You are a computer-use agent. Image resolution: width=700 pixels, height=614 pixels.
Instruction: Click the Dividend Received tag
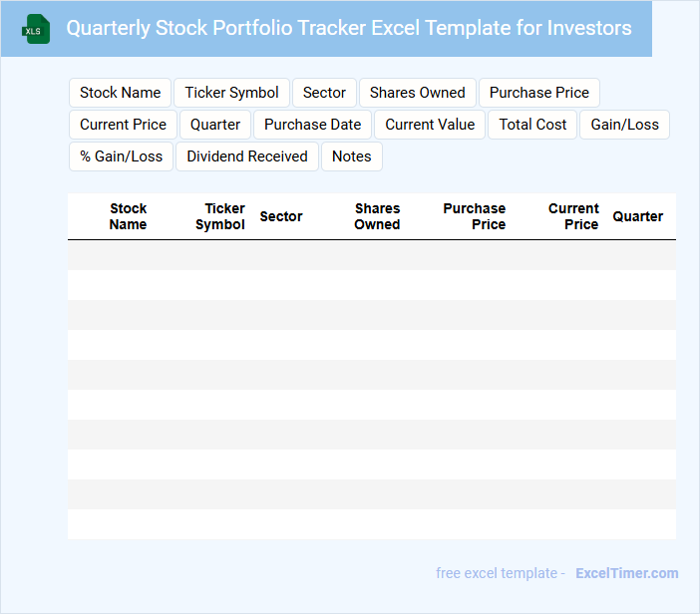pyautogui.click(x=247, y=156)
